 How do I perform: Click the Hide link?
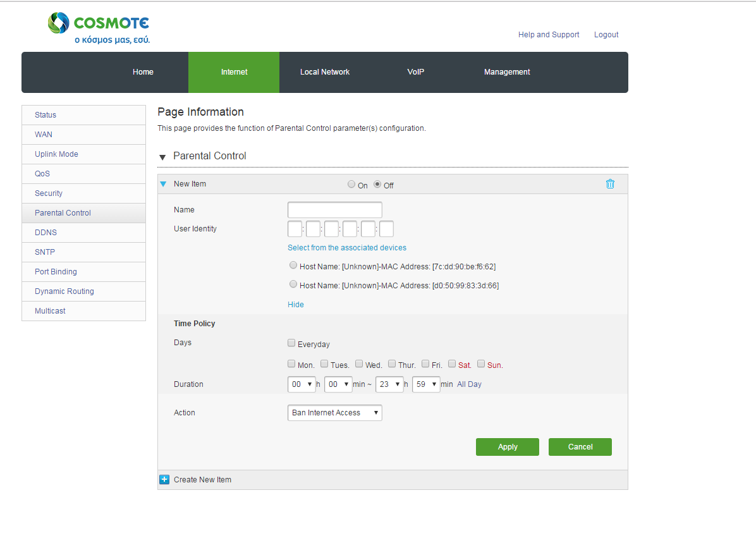click(296, 305)
